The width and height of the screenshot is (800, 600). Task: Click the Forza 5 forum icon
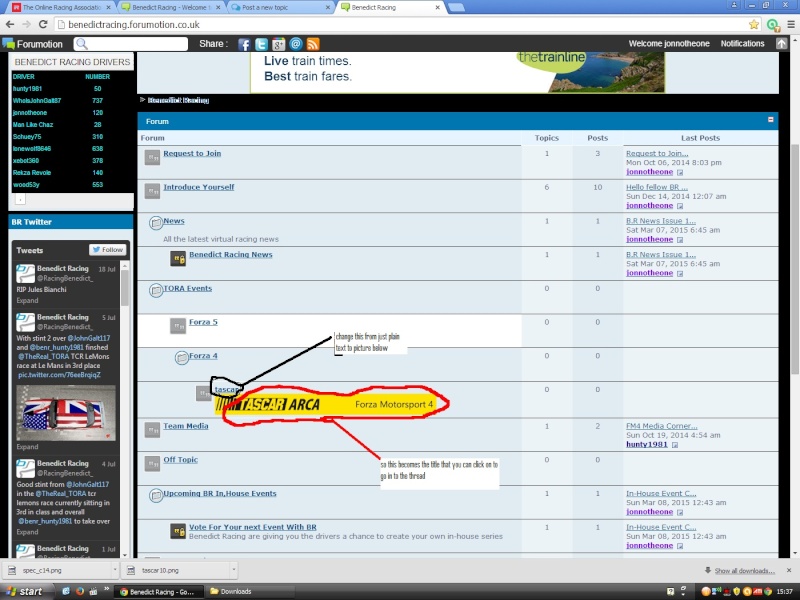coord(178,327)
